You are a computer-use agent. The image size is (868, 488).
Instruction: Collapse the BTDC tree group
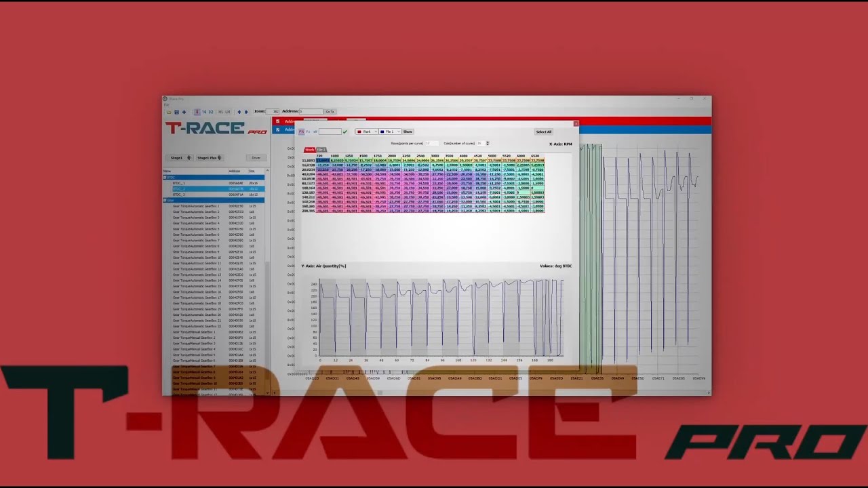click(x=165, y=178)
